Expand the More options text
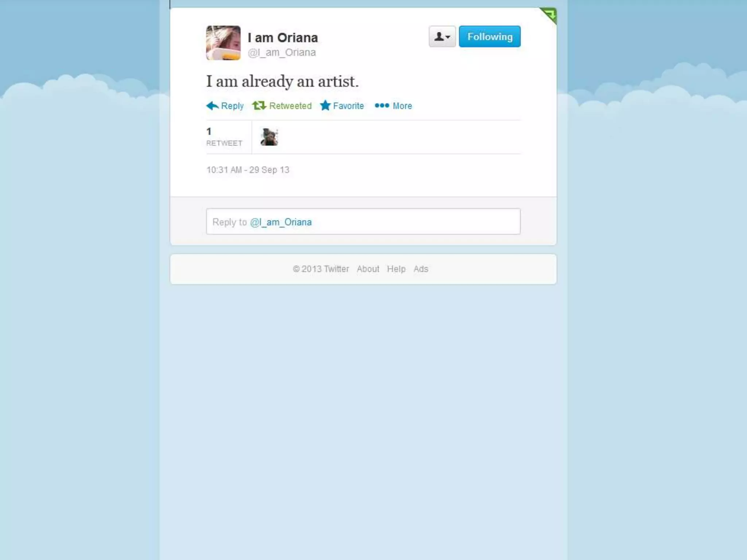Image resolution: width=747 pixels, height=560 pixels. pos(402,106)
